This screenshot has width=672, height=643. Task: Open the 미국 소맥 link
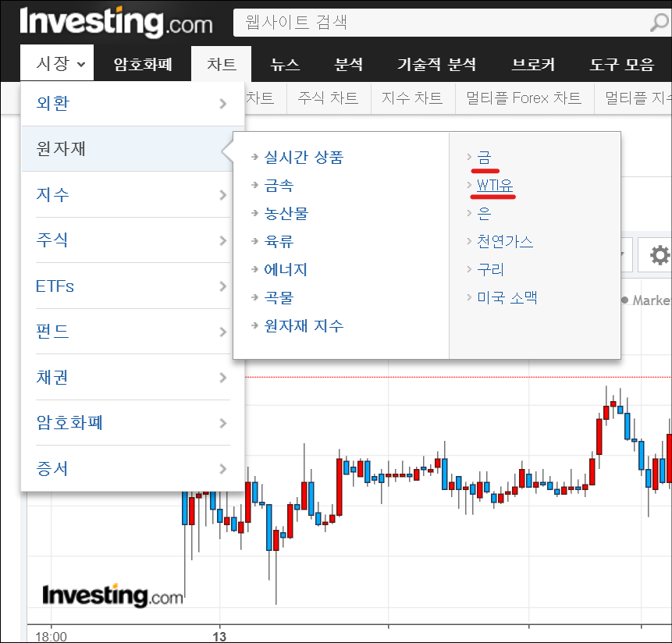[x=507, y=298]
